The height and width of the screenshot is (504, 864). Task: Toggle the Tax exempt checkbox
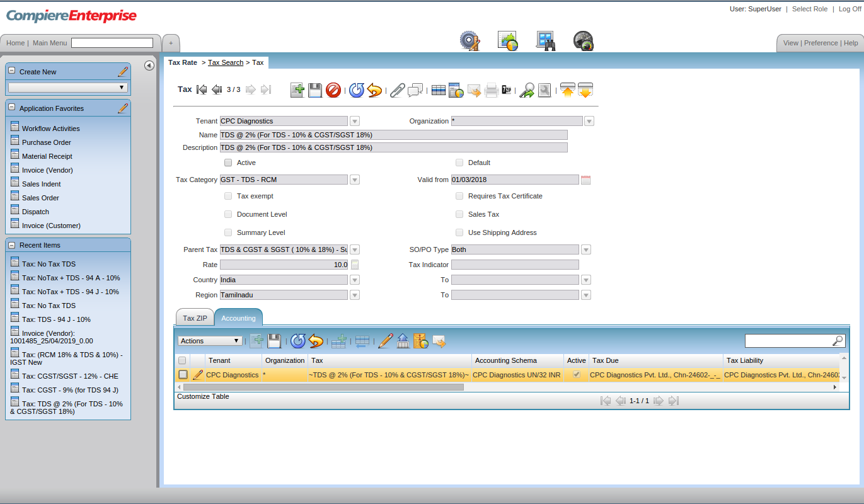(228, 196)
